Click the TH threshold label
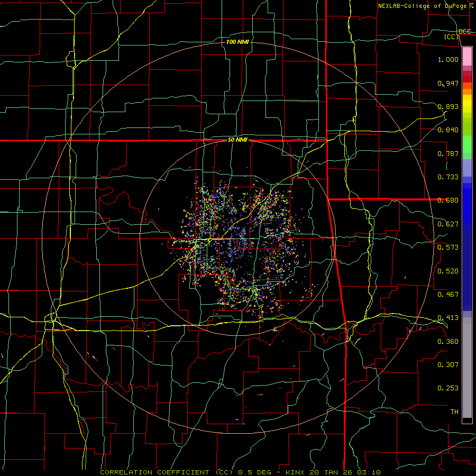Screen dimensions: 476x476 [454, 412]
